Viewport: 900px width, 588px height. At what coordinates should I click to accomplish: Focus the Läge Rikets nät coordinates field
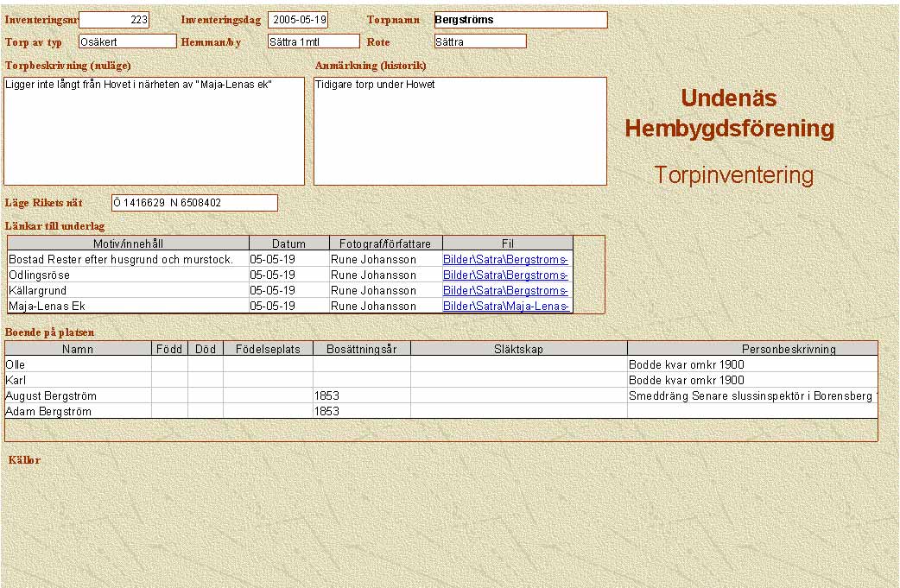point(194,203)
